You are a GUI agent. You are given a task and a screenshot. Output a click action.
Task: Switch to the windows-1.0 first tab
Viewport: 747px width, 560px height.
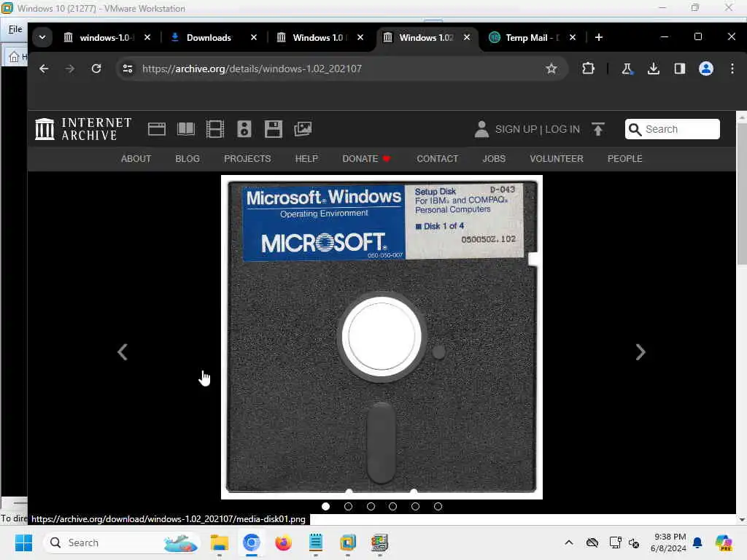click(107, 37)
